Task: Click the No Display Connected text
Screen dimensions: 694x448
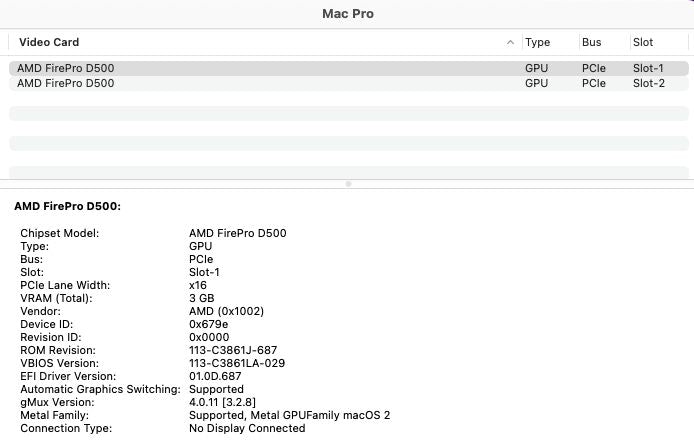Action: [x=247, y=428]
